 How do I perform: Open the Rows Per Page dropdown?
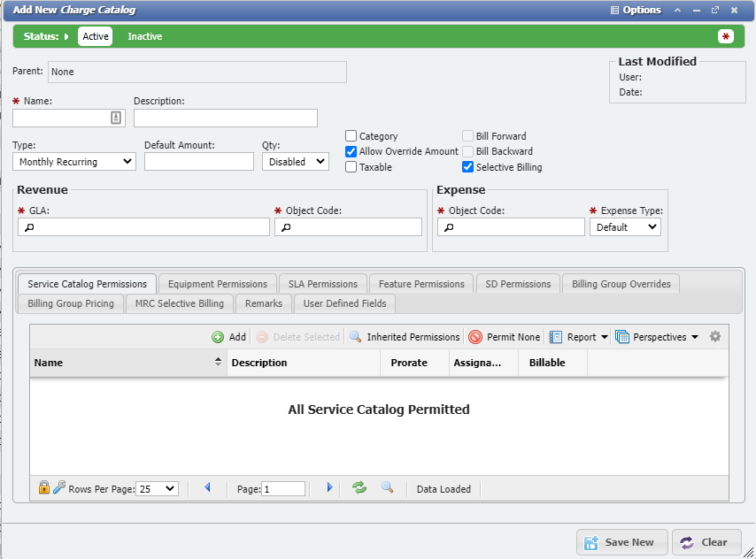tap(158, 488)
